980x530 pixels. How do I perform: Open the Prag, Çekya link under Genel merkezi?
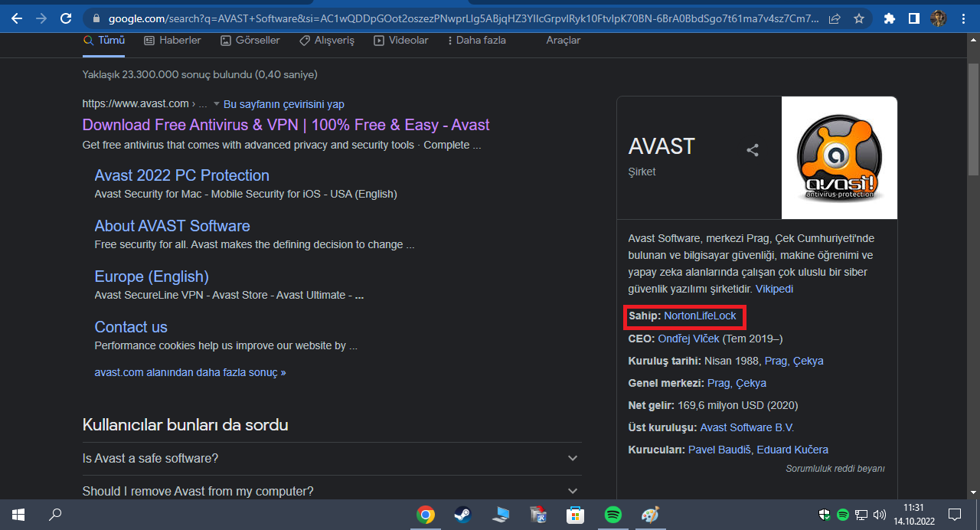(737, 383)
